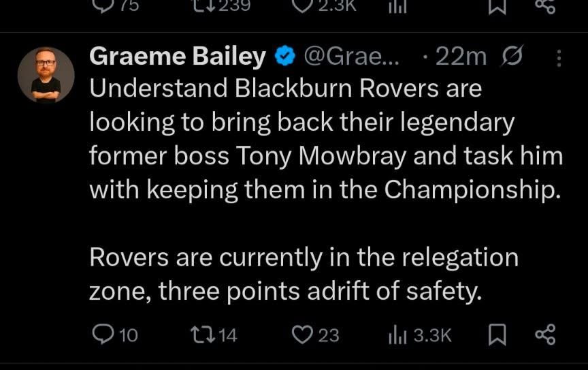Open the three-dot more menu on Graeme Bailey's tweet

coord(559,58)
